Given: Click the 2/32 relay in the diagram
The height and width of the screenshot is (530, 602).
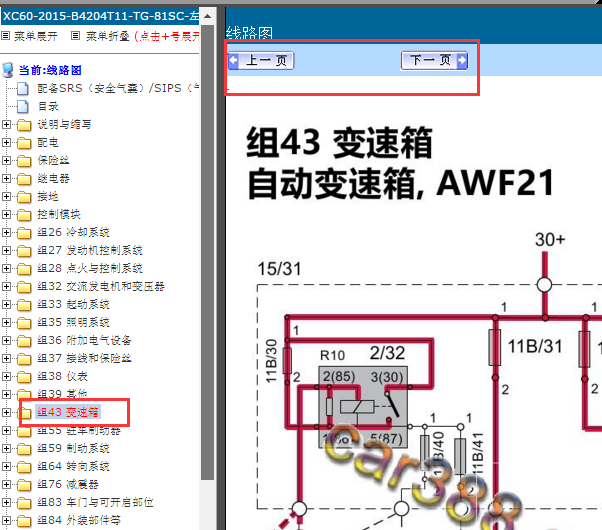Looking at the screenshot, I should [363, 407].
